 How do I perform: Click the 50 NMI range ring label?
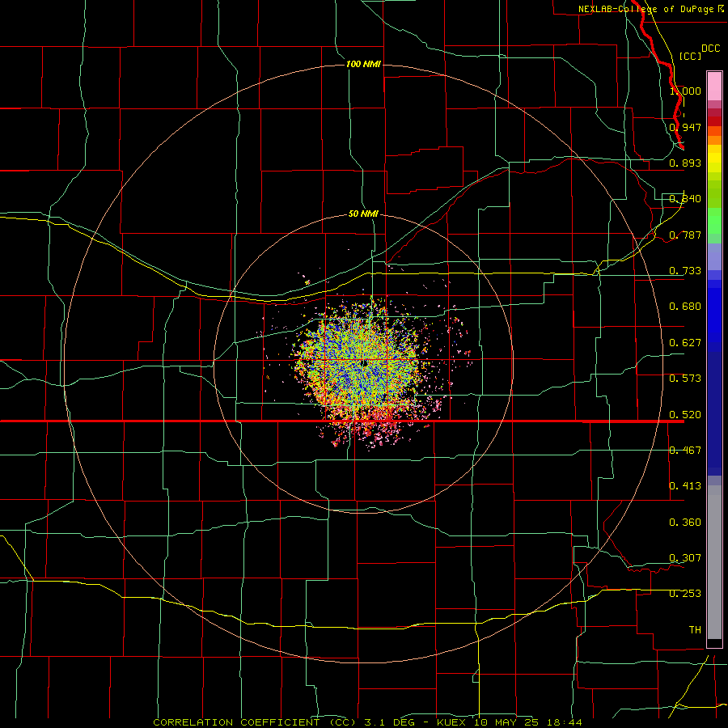(x=363, y=214)
